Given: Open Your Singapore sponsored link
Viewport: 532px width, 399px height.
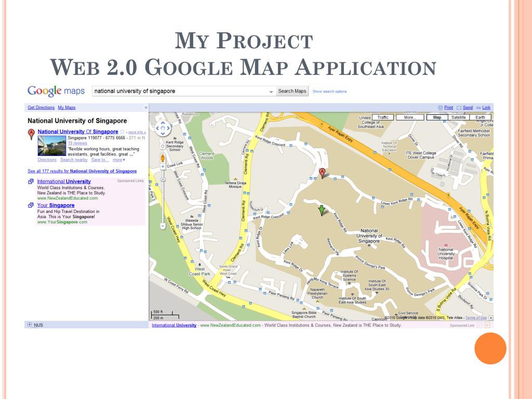Looking at the screenshot, I should pyautogui.click(x=56, y=205).
